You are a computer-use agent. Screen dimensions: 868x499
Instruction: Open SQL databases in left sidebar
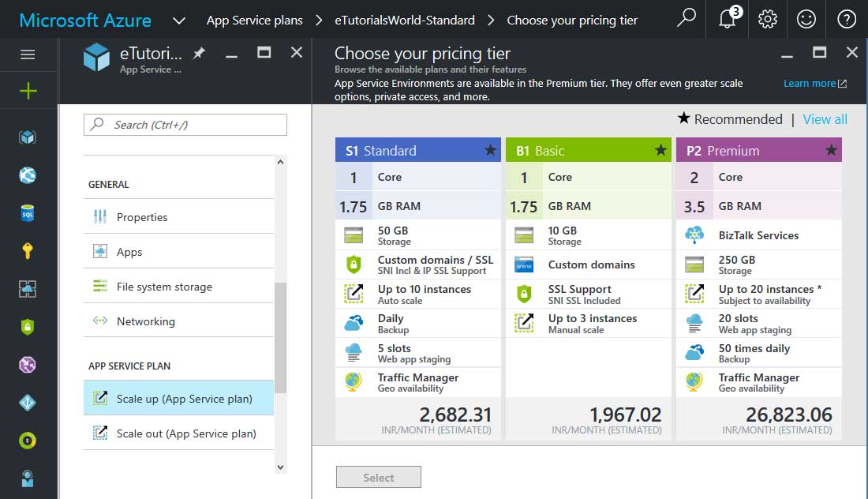point(28,213)
